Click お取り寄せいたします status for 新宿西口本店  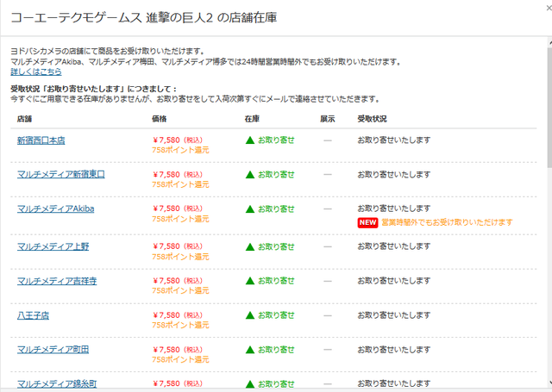(394, 140)
